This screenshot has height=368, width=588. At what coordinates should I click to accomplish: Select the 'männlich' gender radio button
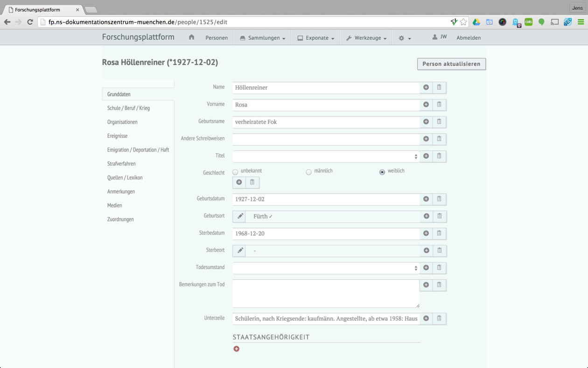click(x=308, y=172)
